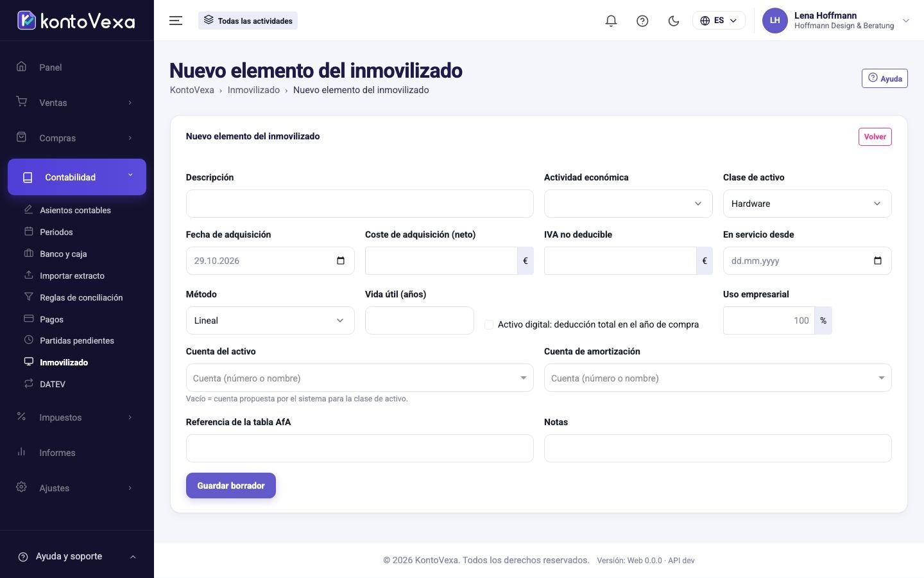Click the Volver button
Image resolution: width=924 pixels, height=578 pixels.
pyautogui.click(x=875, y=137)
